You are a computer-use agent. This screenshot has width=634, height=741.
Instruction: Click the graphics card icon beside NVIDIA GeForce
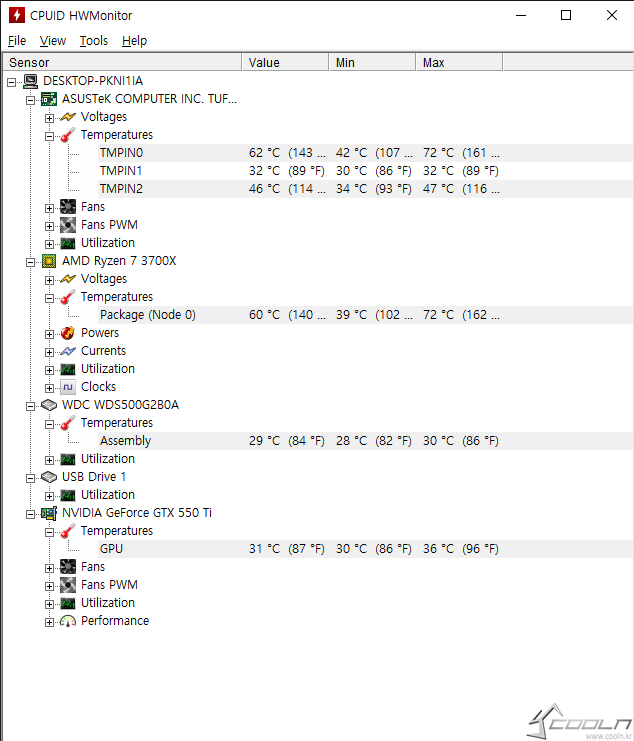[49, 513]
